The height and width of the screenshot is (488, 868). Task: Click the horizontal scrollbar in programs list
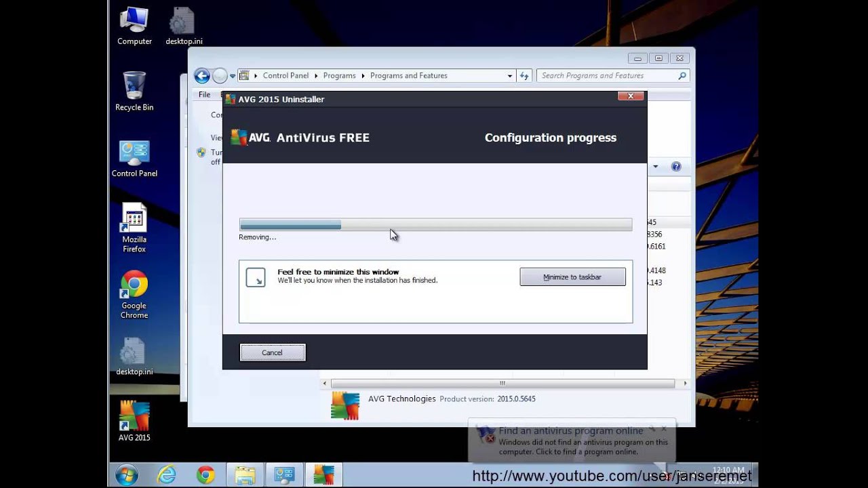(x=502, y=384)
